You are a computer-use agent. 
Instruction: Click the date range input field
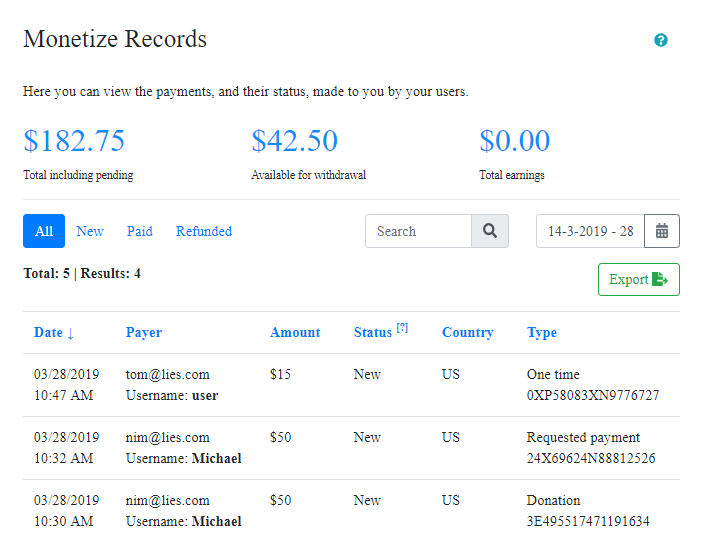590,231
